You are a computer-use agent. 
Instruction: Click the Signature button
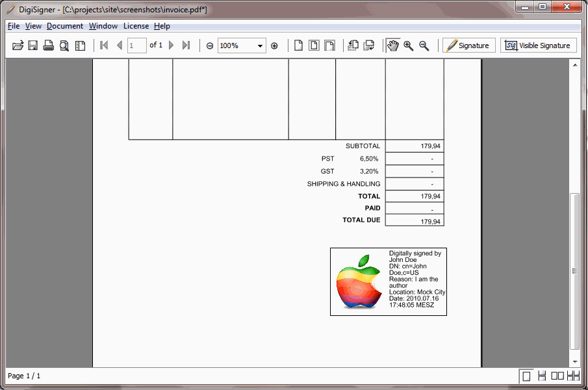pyautogui.click(x=469, y=45)
